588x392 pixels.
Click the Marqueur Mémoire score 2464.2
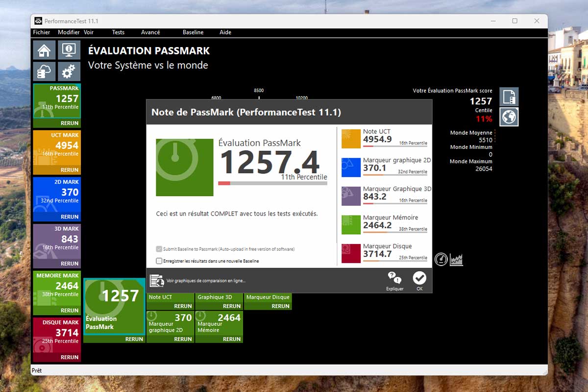point(377,225)
